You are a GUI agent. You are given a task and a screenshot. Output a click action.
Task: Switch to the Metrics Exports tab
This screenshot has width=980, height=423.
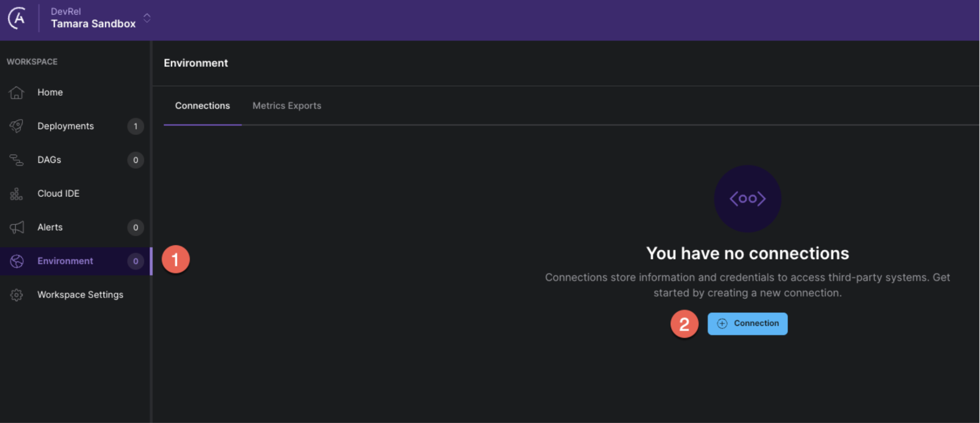tap(287, 106)
